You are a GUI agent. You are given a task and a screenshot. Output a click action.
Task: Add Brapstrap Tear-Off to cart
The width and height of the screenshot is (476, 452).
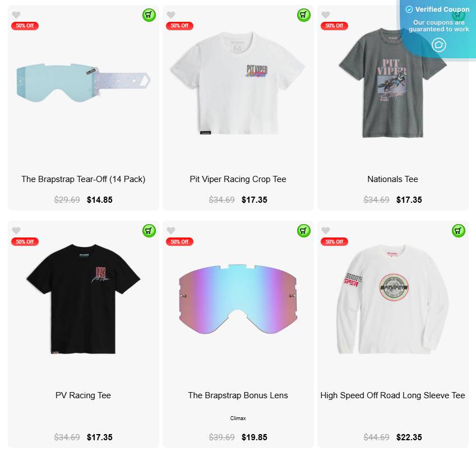pos(149,15)
